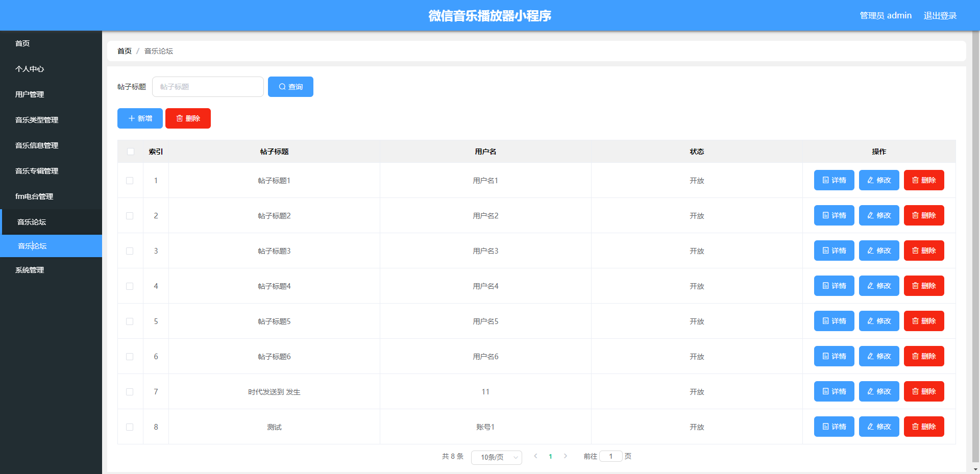980x474 pixels.
Task: Toggle the select-all checkbox in the table header
Action: (x=130, y=152)
